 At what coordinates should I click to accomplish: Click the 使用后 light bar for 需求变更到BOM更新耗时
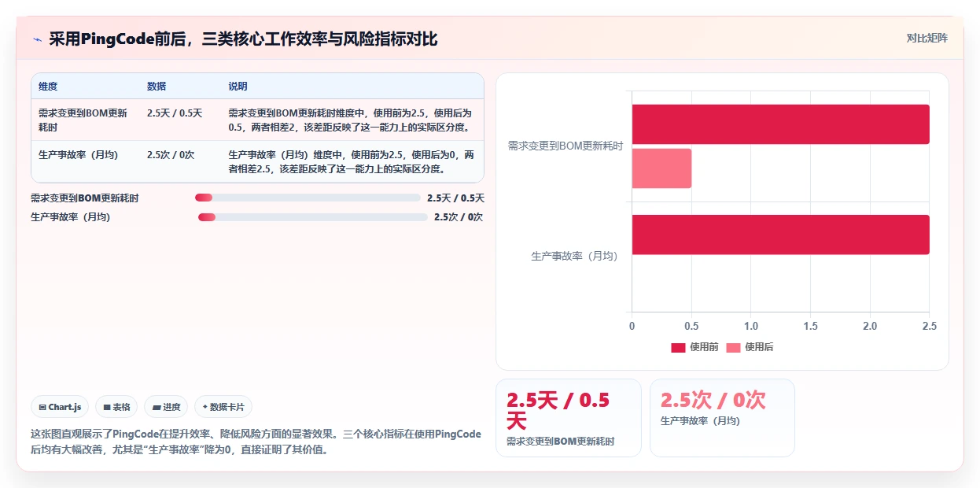661,168
